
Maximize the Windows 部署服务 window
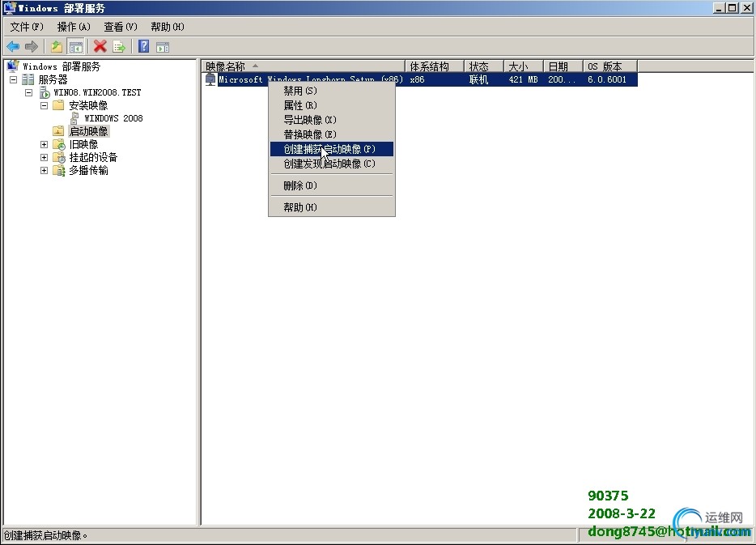point(732,8)
